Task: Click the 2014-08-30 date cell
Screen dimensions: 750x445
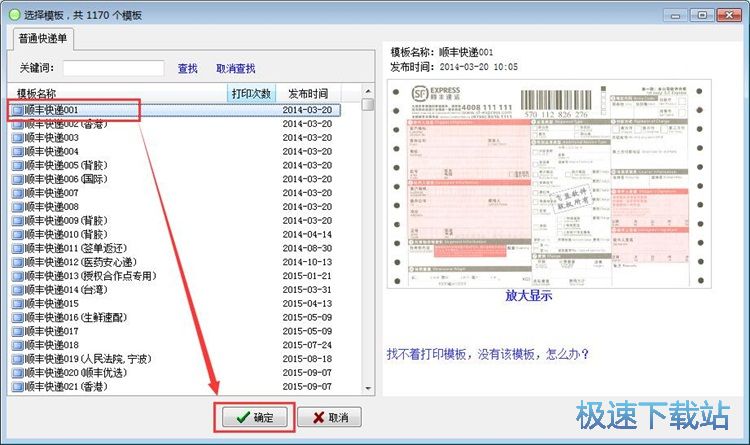Action: [307, 249]
